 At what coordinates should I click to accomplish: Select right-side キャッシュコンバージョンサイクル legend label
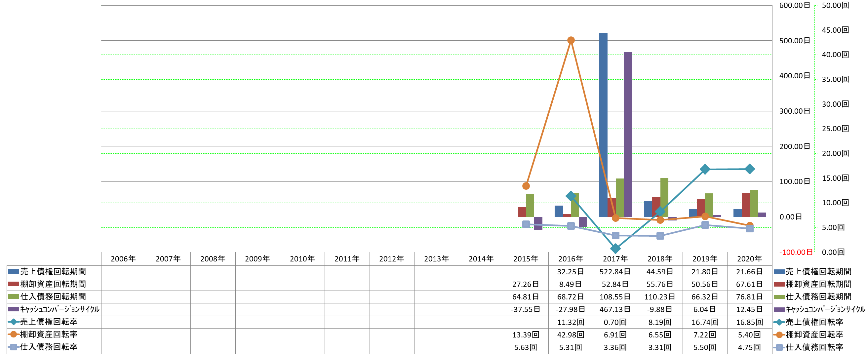coord(825,309)
